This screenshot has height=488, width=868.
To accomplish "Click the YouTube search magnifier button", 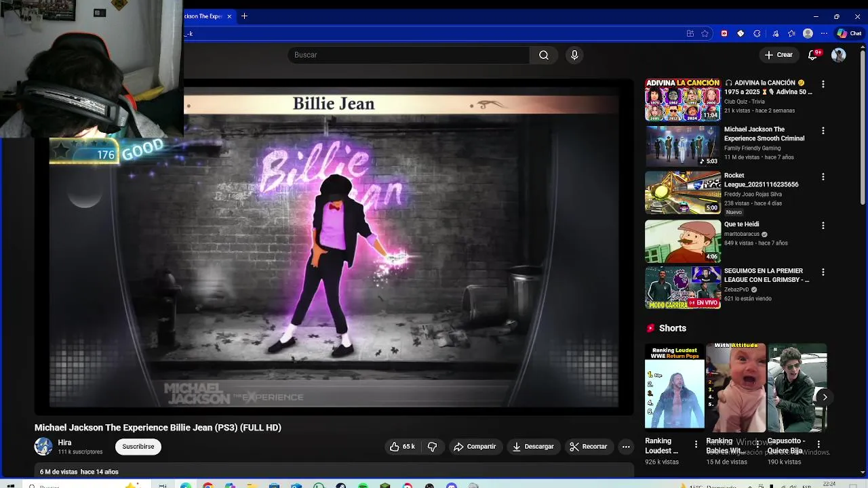I will coord(543,55).
